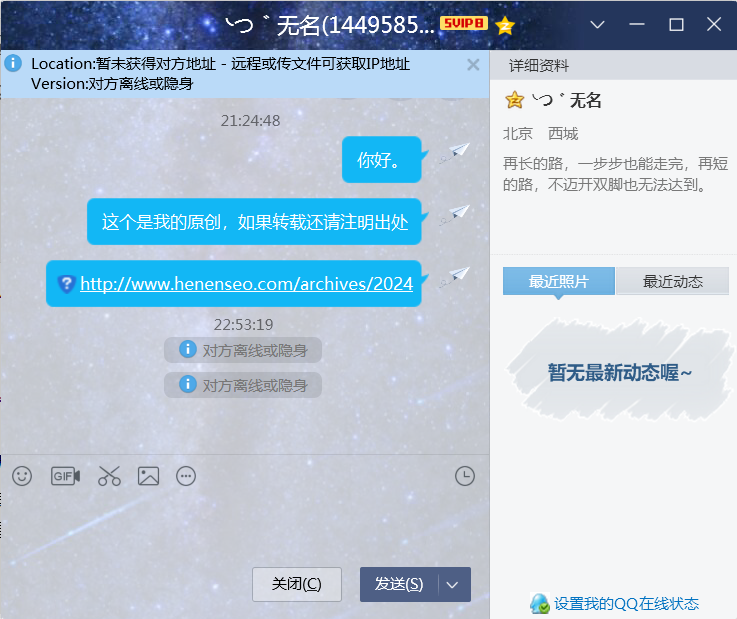
Task: Click the QQ online status globe icon
Action: pyautogui.click(x=540, y=603)
